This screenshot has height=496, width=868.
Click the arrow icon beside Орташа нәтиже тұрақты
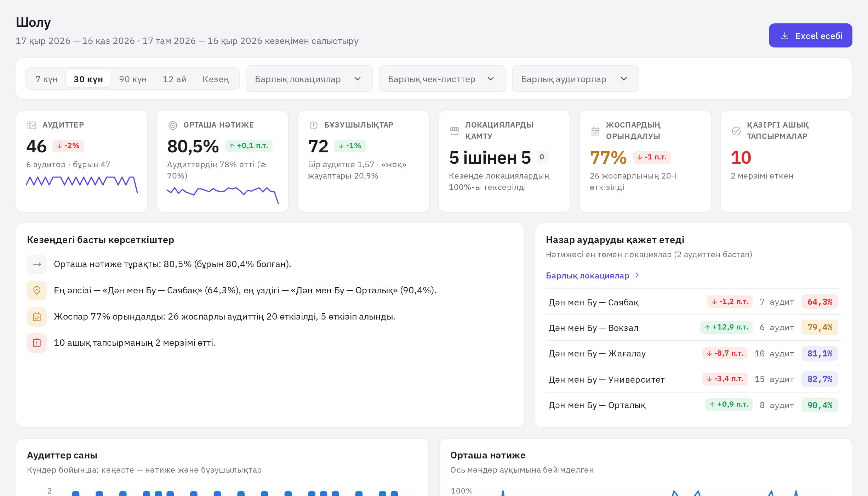click(37, 264)
